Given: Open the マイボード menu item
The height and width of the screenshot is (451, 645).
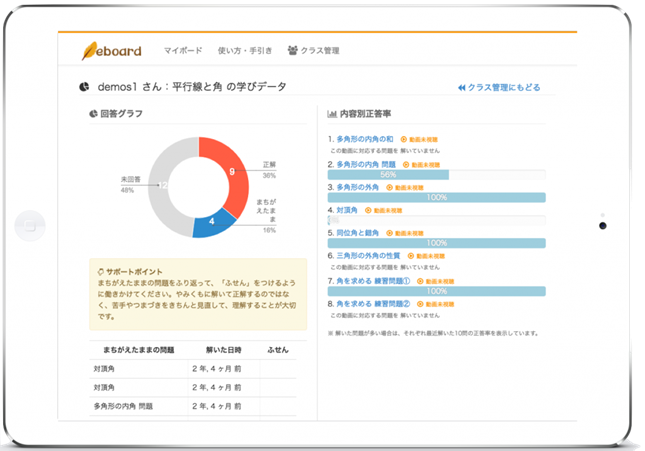Looking at the screenshot, I should [183, 50].
